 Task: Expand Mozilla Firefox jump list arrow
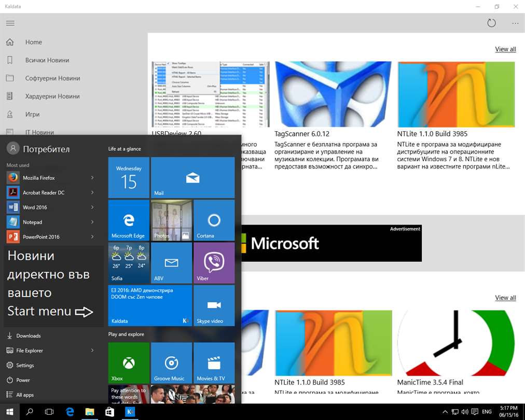point(92,178)
